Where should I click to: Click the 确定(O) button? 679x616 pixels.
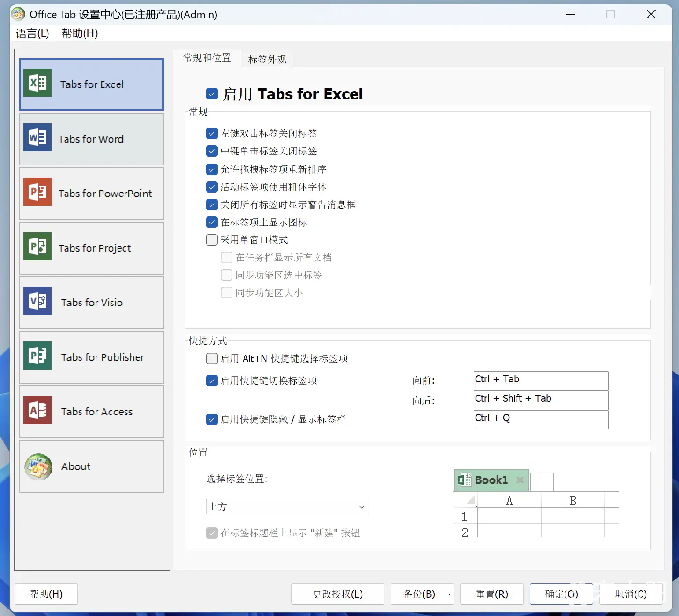561,594
